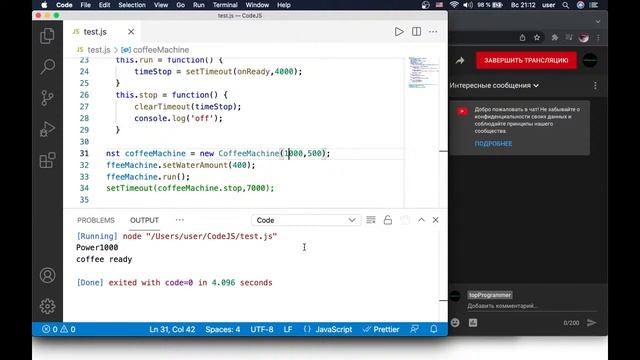Open the Explorer view in activity bar
640x360 pixels.
pyautogui.click(x=47, y=36)
